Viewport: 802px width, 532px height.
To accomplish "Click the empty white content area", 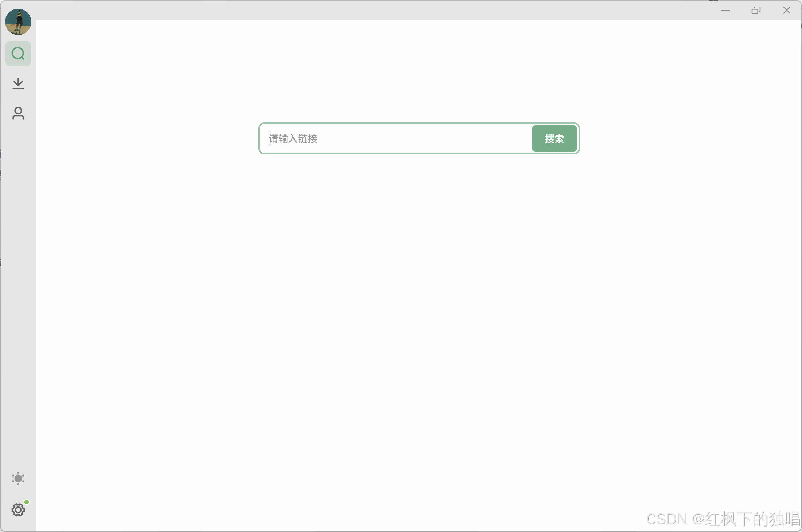I will (419, 328).
